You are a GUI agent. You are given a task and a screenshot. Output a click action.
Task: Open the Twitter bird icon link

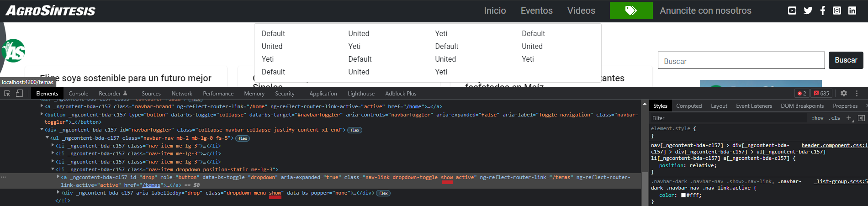[x=808, y=11]
